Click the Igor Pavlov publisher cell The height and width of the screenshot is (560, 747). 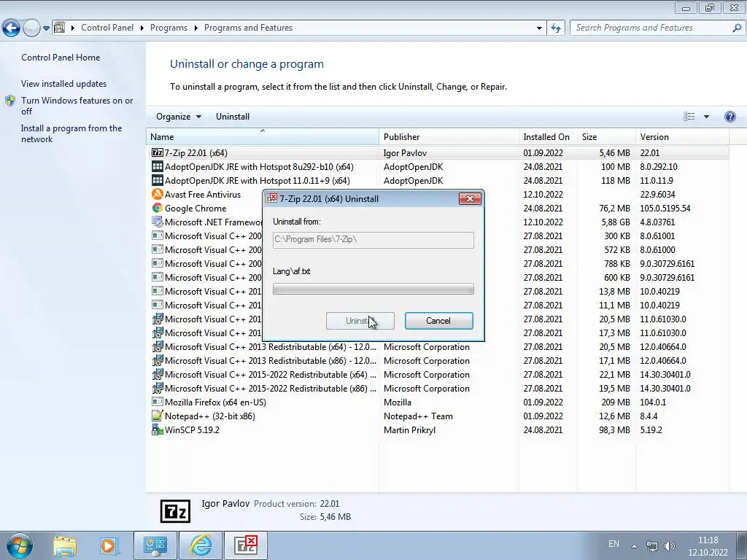click(405, 153)
